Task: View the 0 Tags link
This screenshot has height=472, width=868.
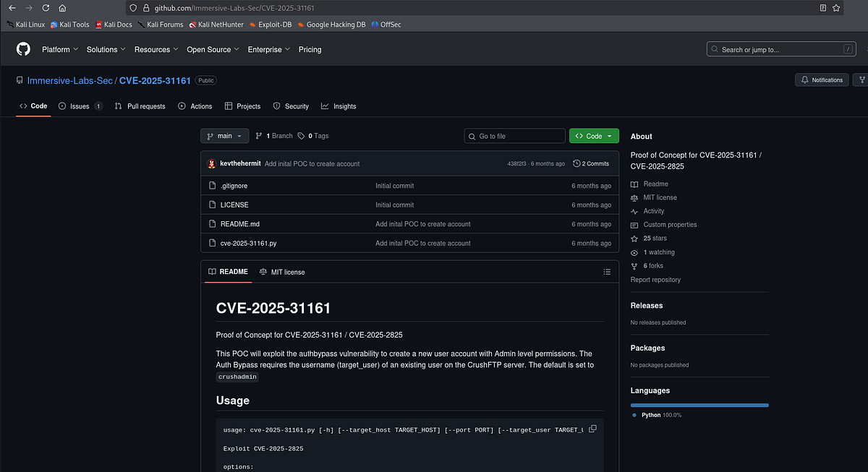Action: (313, 136)
